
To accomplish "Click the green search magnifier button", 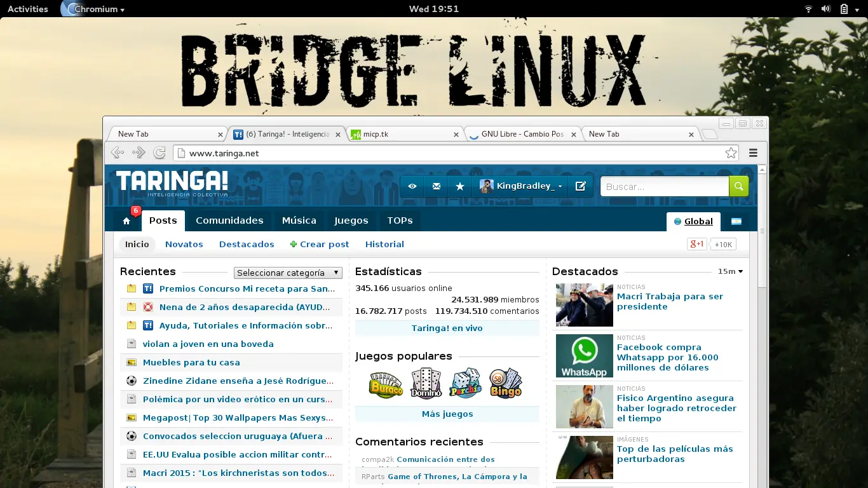I will coord(738,186).
